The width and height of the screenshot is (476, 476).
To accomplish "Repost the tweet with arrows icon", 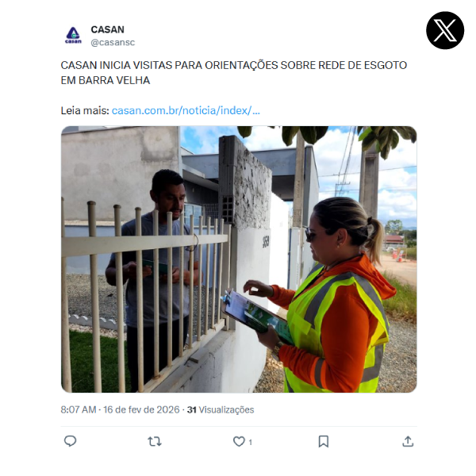I will (155, 441).
